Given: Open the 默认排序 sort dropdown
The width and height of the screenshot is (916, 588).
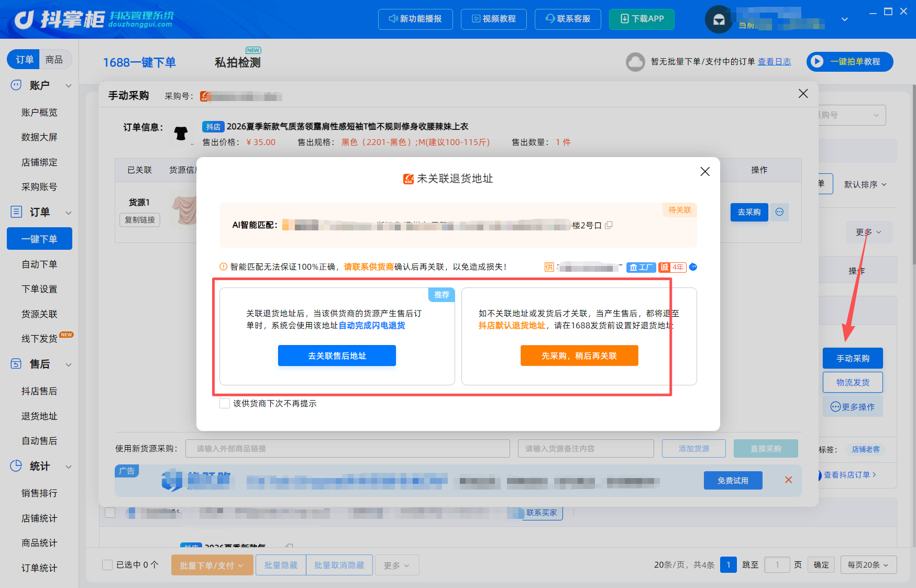Looking at the screenshot, I should [865, 184].
